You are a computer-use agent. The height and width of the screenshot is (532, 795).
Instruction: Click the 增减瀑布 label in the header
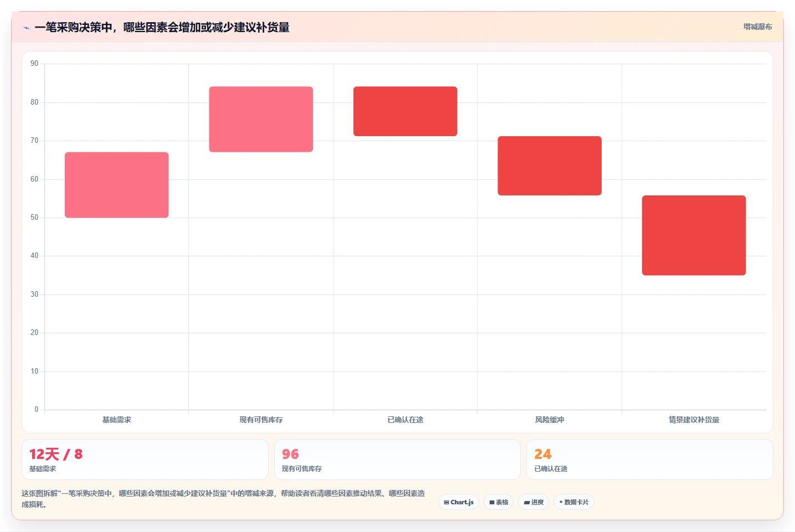click(x=757, y=27)
